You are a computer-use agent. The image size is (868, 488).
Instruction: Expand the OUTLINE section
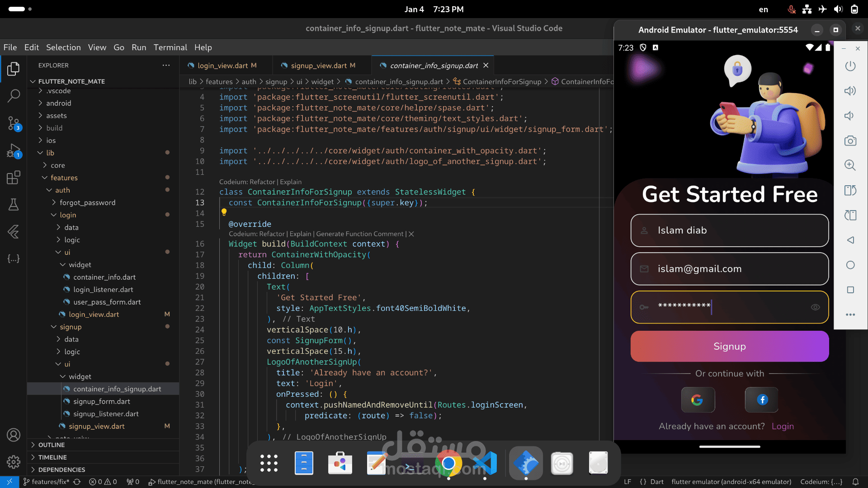52,445
